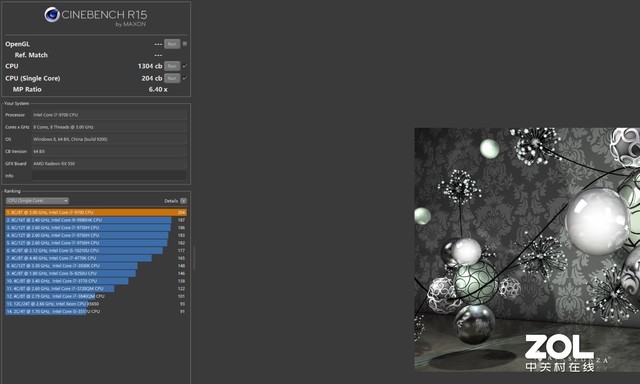Run the OpenGL benchmark
The image size is (640, 384).
click(172, 44)
